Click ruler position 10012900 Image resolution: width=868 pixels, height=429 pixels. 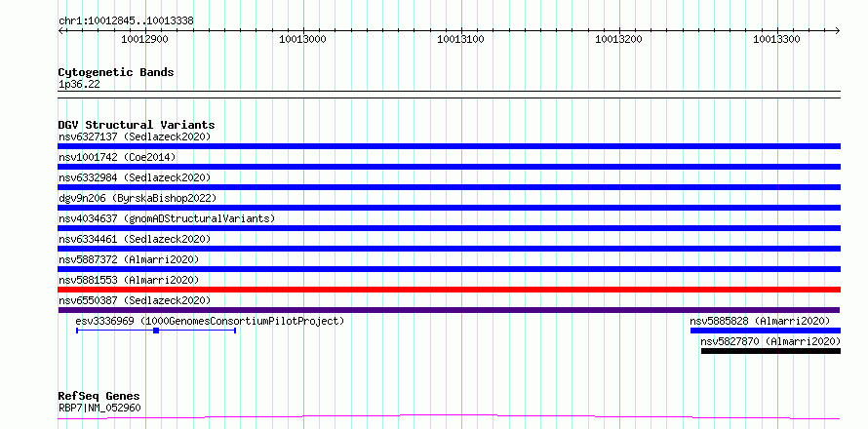(144, 39)
